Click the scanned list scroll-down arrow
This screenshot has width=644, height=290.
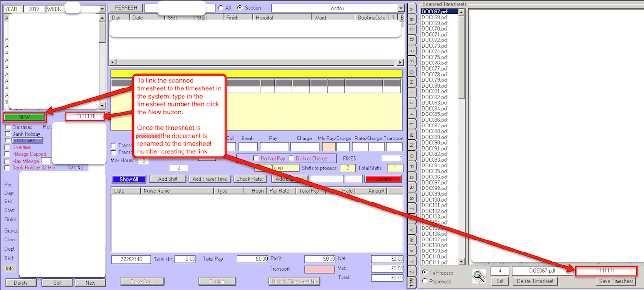click(461, 261)
